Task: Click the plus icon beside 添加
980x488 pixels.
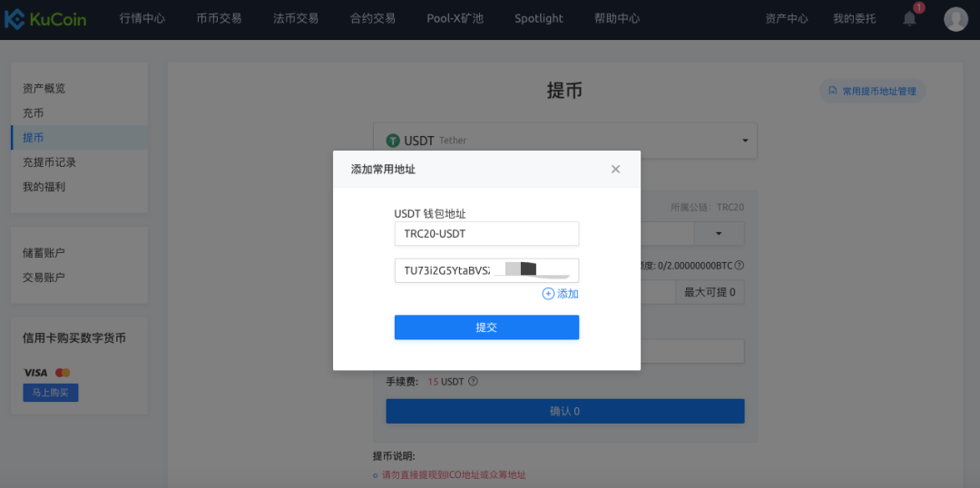Action: 548,294
